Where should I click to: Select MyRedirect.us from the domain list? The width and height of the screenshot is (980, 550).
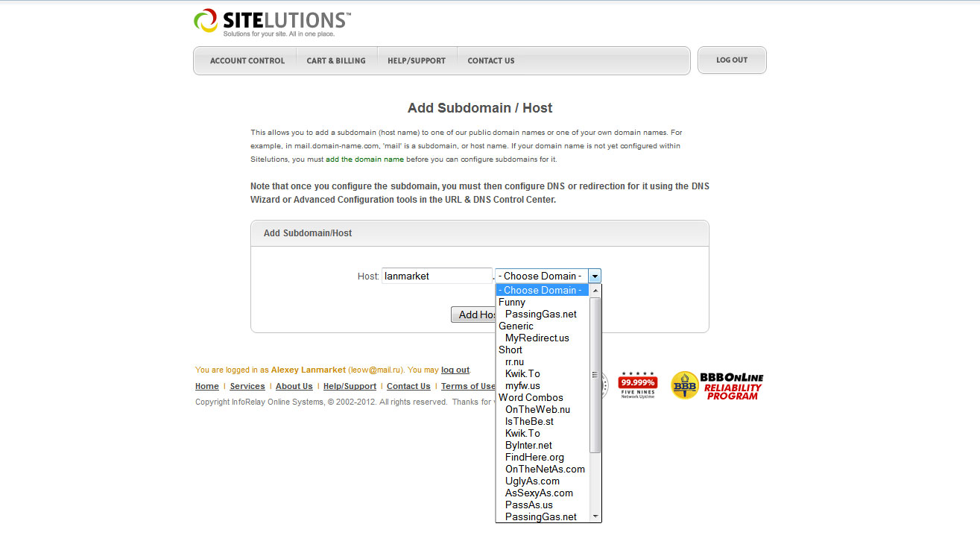point(537,338)
